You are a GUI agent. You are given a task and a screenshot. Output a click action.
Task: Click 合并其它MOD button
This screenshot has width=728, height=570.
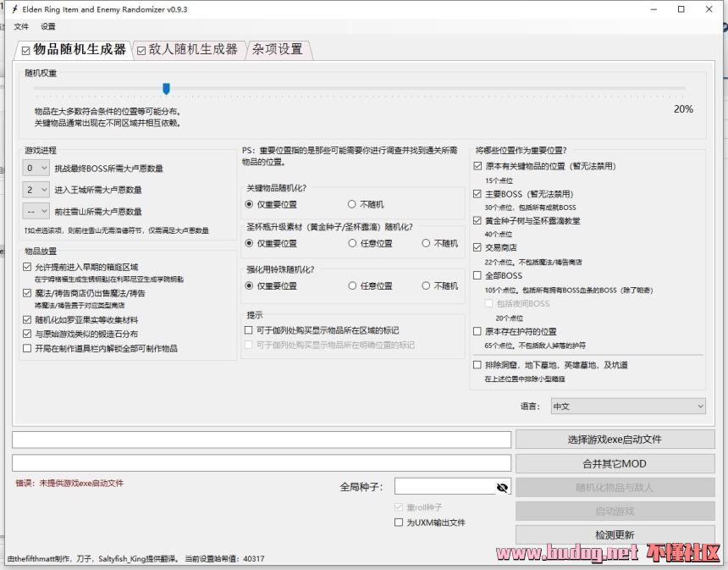click(x=615, y=463)
